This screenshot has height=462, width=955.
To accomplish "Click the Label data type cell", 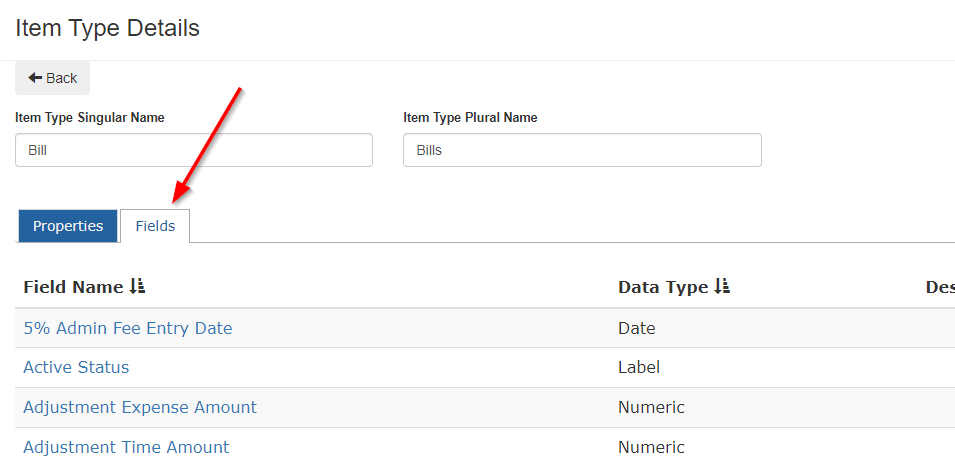I will (639, 368).
